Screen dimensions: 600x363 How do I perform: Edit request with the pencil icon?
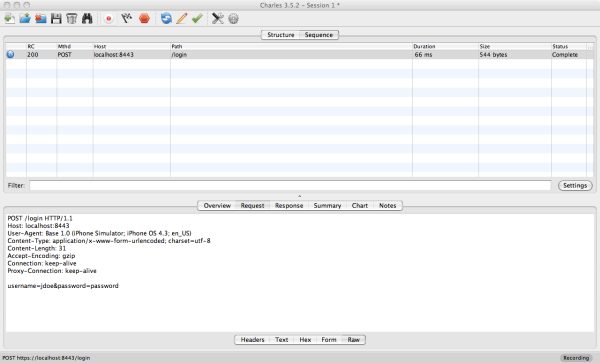[182, 18]
